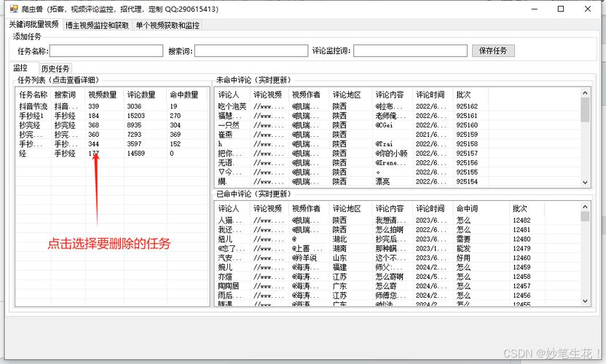Maximize the 爬虫兽 window
Viewport: 606px width, 364px height.
[x=561, y=9]
